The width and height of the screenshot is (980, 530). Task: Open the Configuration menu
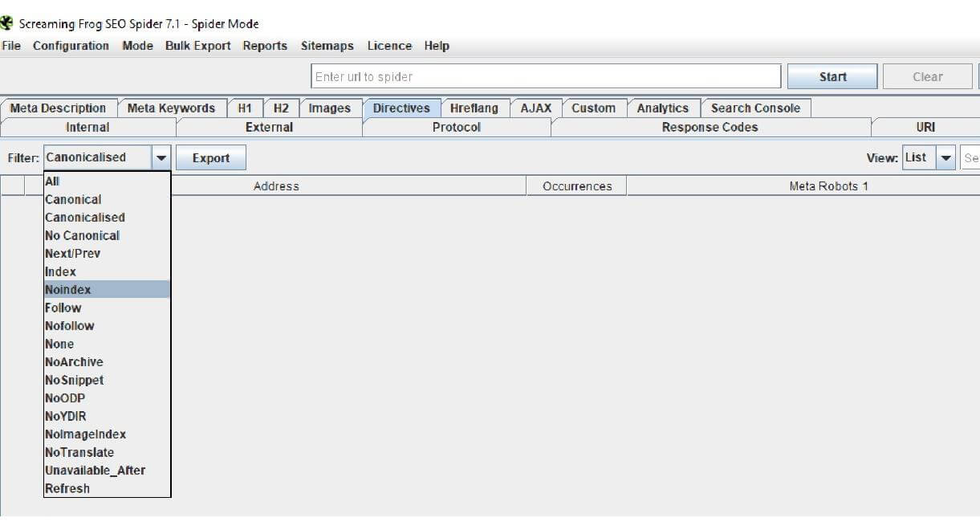(71, 46)
